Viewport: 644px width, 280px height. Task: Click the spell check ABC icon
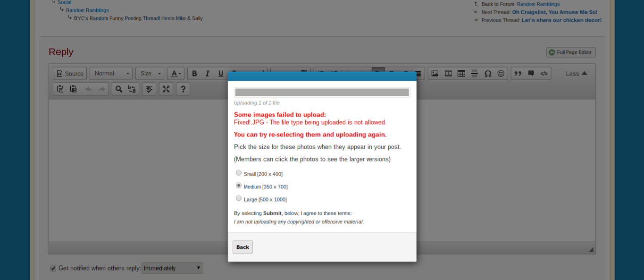coord(149,89)
